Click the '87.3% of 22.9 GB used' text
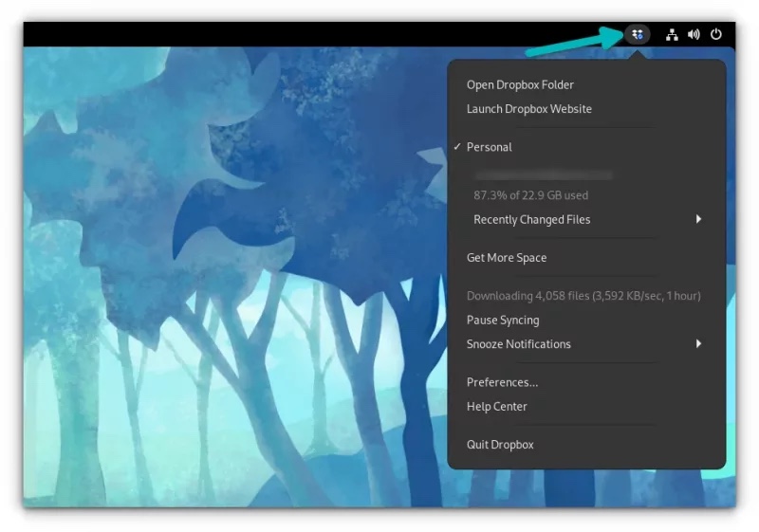This screenshot has height=532, width=759. (531, 195)
